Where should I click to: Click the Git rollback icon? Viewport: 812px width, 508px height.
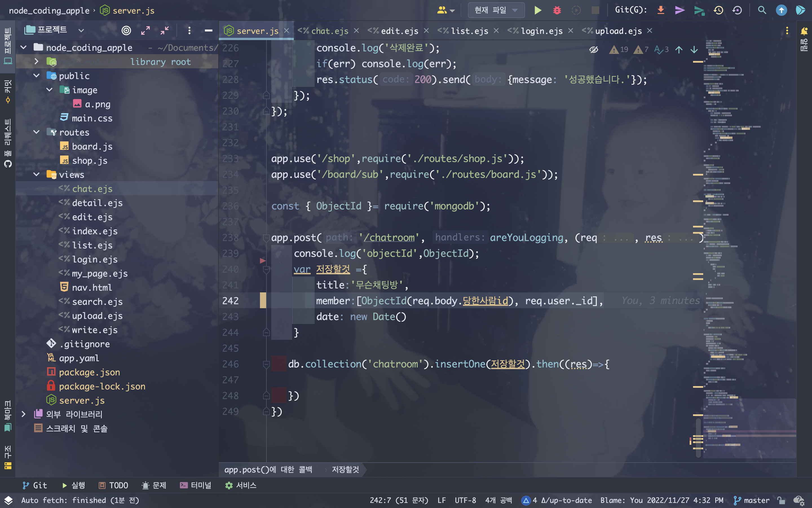(737, 10)
